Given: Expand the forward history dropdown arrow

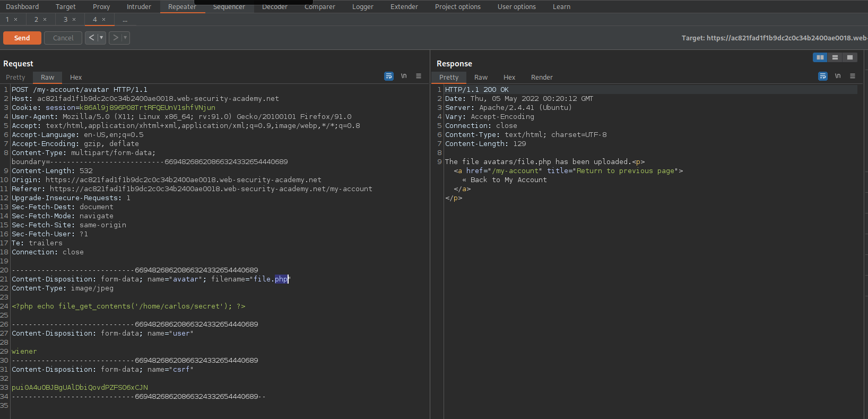Looking at the screenshot, I should 125,38.
